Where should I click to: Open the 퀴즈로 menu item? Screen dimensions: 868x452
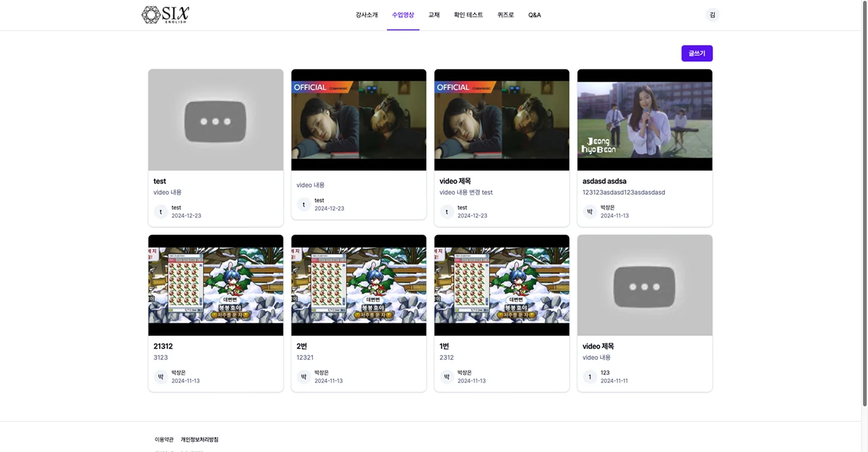click(506, 15)
